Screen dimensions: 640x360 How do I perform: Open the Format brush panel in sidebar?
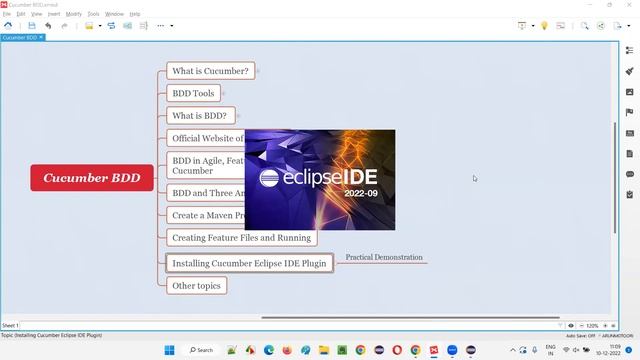[630, 71]
